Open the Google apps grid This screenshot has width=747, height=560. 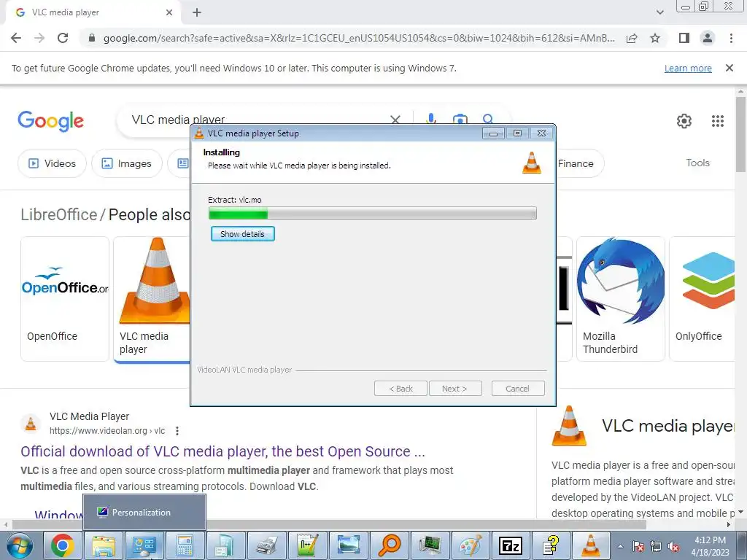(x=718, y=121)
